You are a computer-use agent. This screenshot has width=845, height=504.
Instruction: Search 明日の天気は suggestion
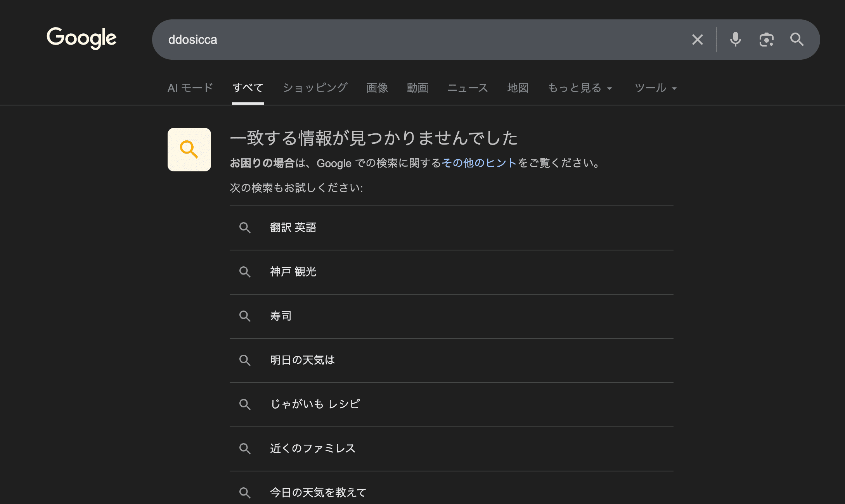(x=302, y=360)
